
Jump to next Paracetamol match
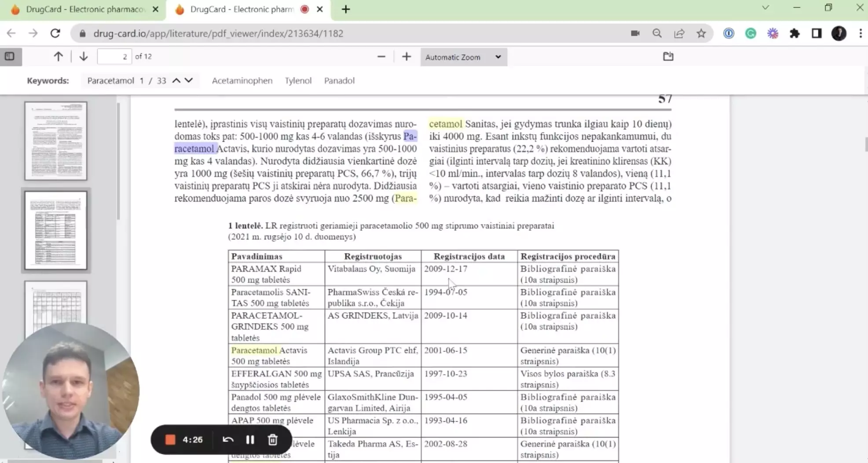(188, 80)
